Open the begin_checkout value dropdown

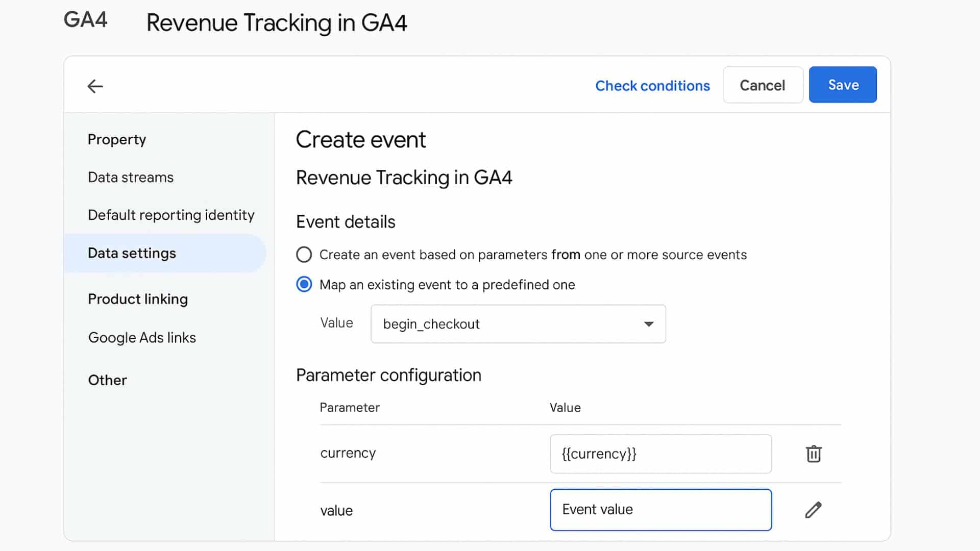coord(518,324)
